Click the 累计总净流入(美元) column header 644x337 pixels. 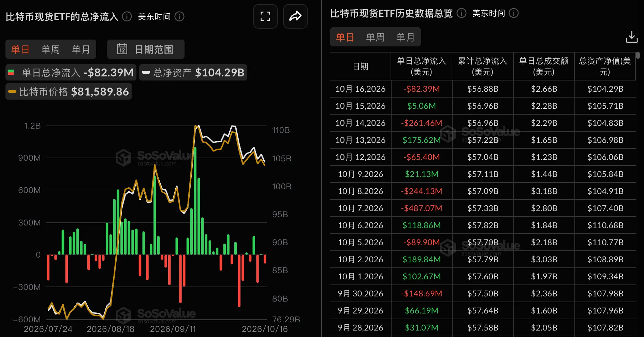(x=483, y=66)
